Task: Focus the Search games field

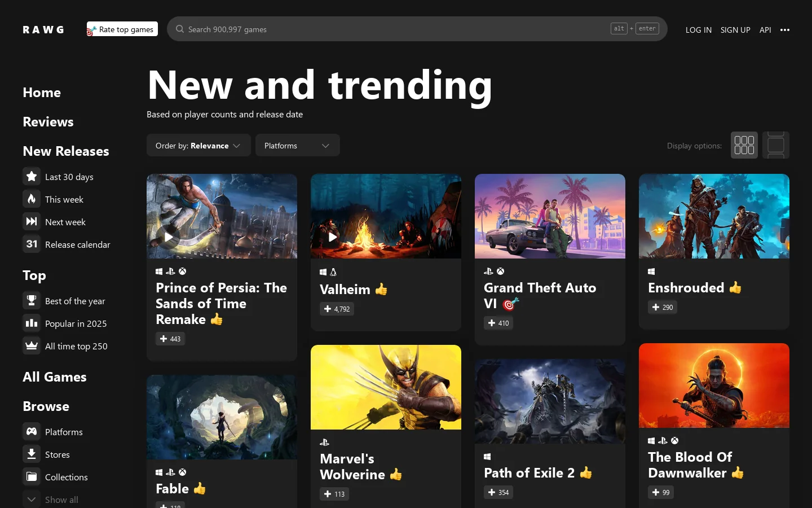Action: [x=417, y=29]
